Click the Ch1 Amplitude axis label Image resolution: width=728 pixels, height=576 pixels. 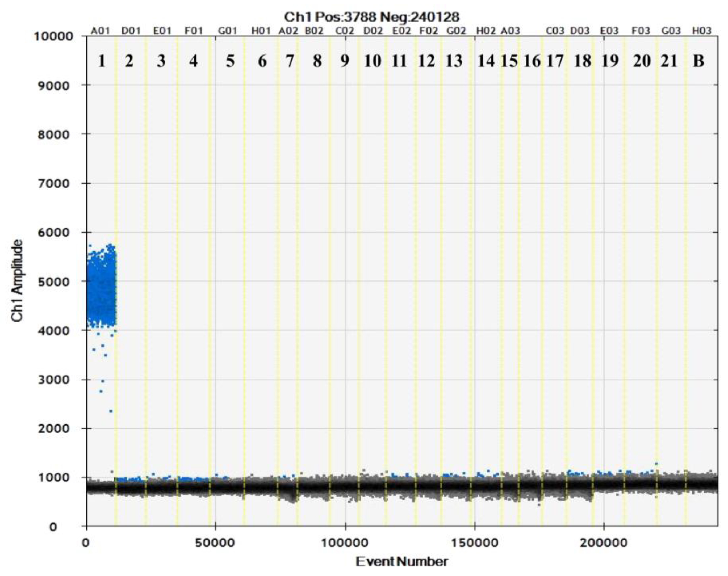(x=18, y=281)
